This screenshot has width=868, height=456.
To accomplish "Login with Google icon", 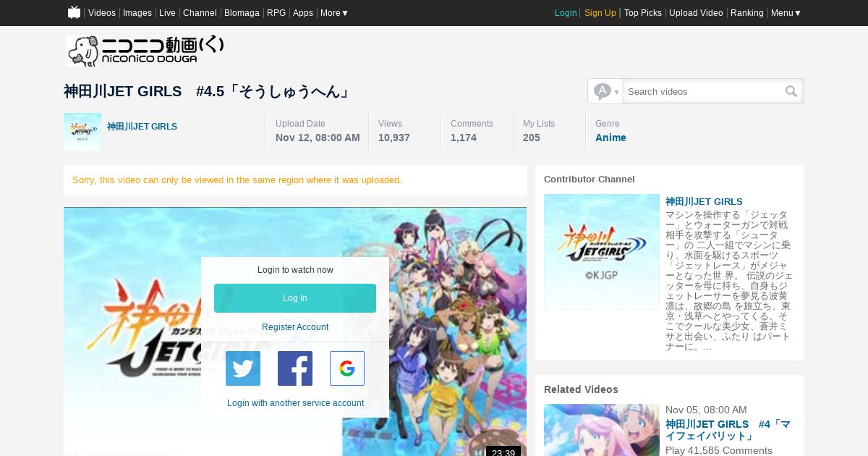I will (x=347, y=368).
